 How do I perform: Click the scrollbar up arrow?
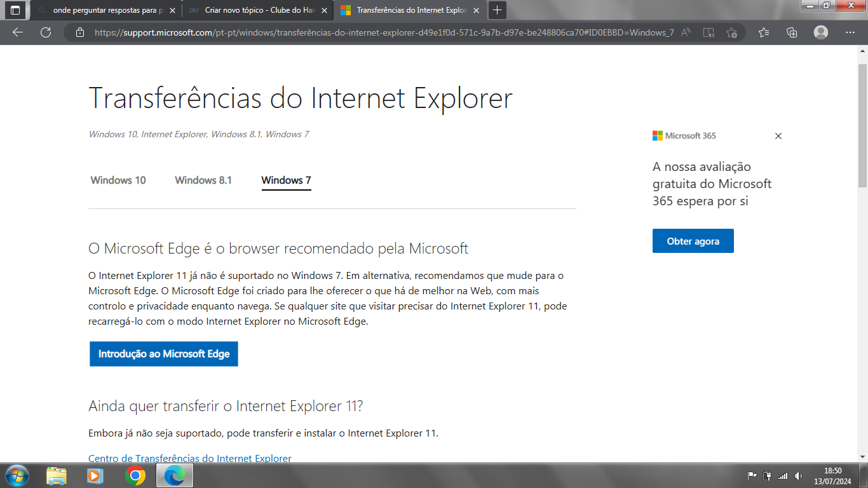pyautogui.click(x=862, y=50)
